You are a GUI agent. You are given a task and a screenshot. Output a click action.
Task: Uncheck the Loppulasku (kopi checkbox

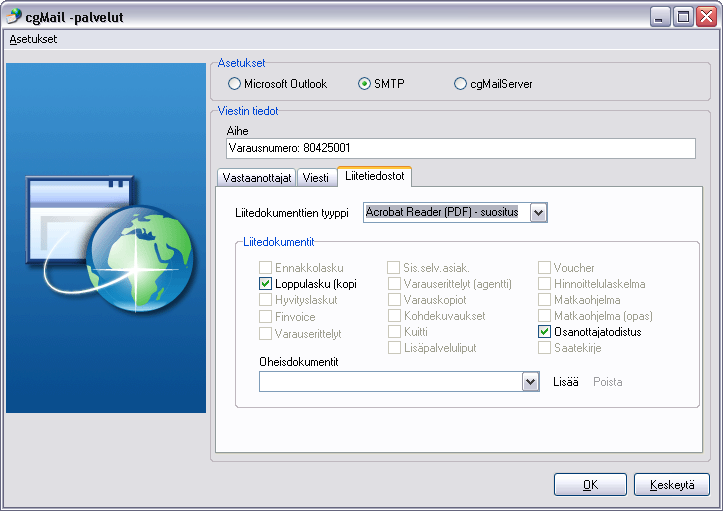point(265,284)
